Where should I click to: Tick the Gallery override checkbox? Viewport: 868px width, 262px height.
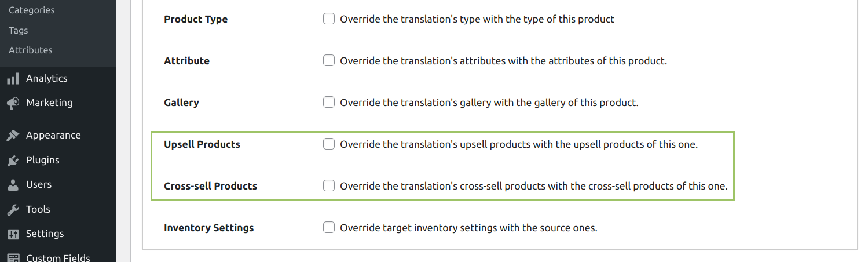[329, 102]
